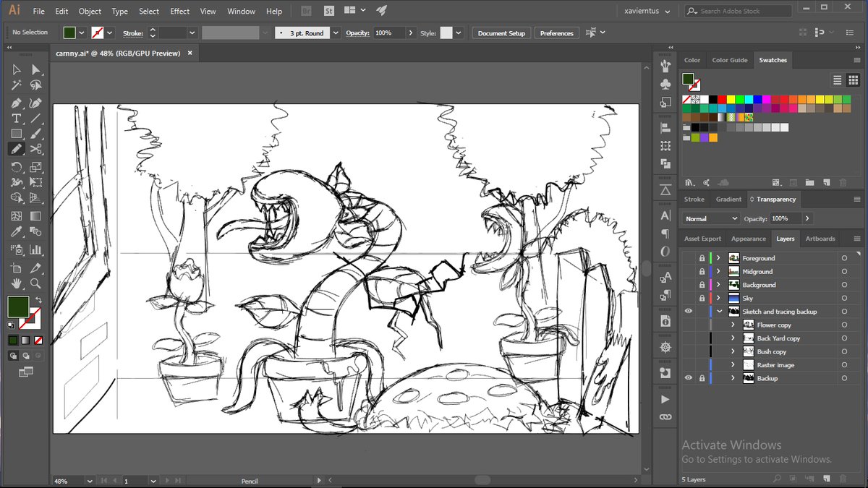Viewport: 868px width, 488px height.
Task: Choose the Magic Wand tool
Action: 17,85
